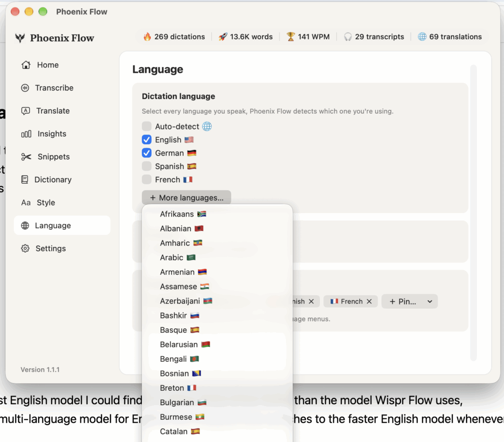Open the Translate page
Viewport: 504px width, 442px height.
(62, 111)
